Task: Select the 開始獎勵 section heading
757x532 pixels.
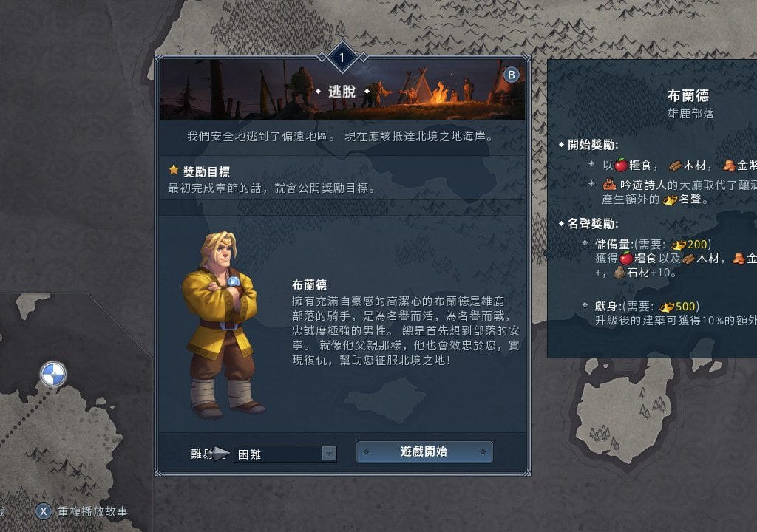Action: [592, 144]
